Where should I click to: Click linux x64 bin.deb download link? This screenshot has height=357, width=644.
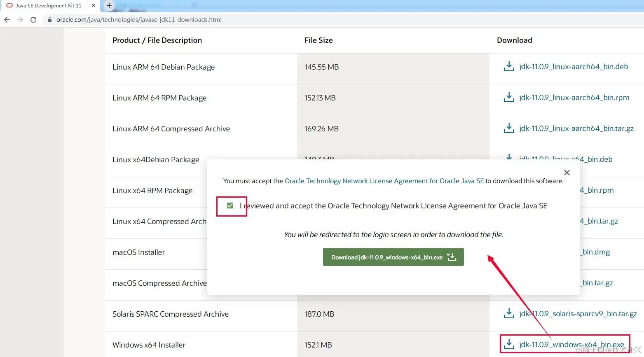[x=566, y=159]
